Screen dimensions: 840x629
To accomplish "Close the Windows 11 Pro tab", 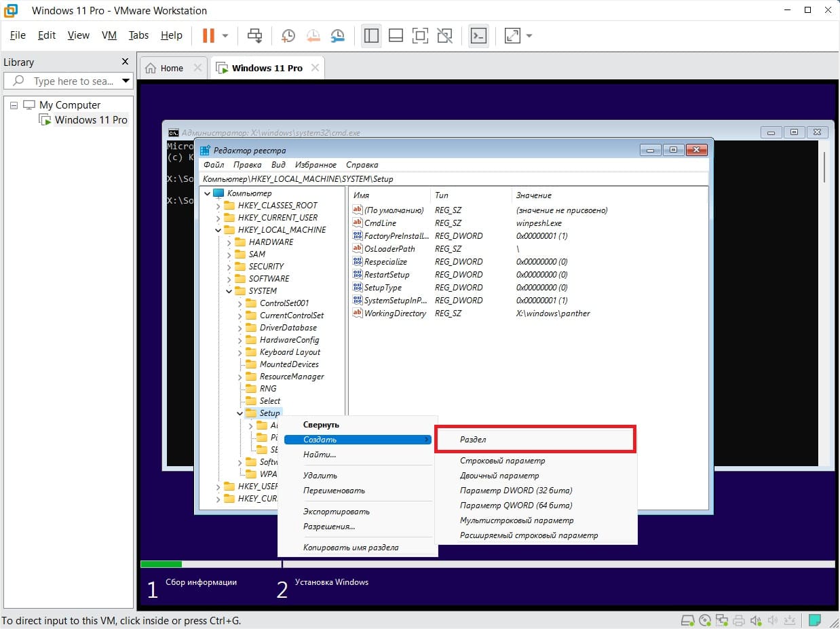I will (315, 68).
